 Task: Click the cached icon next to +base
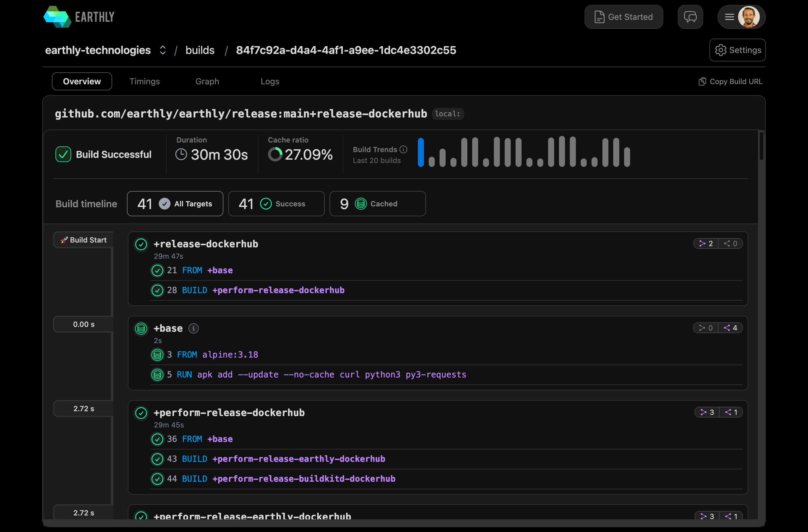tap(141, 328)
